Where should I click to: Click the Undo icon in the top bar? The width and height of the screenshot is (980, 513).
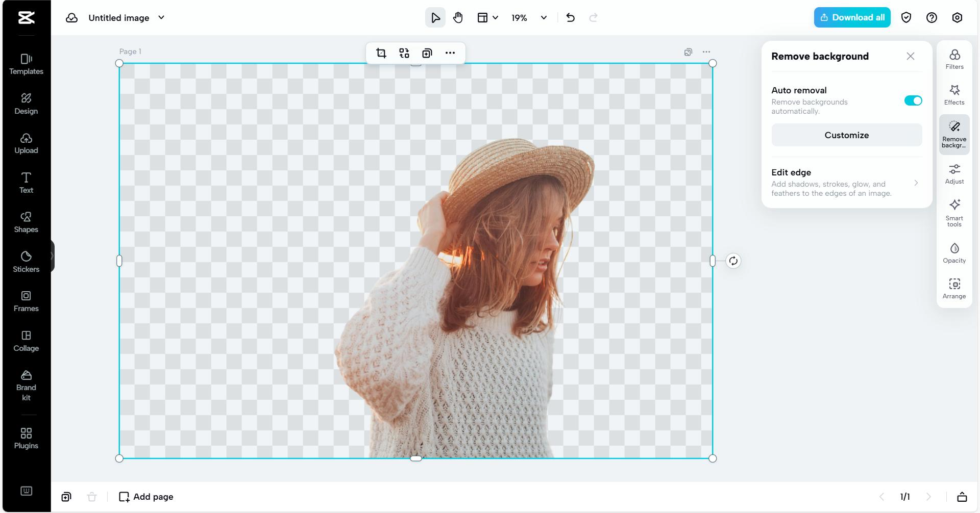point(570,17)
